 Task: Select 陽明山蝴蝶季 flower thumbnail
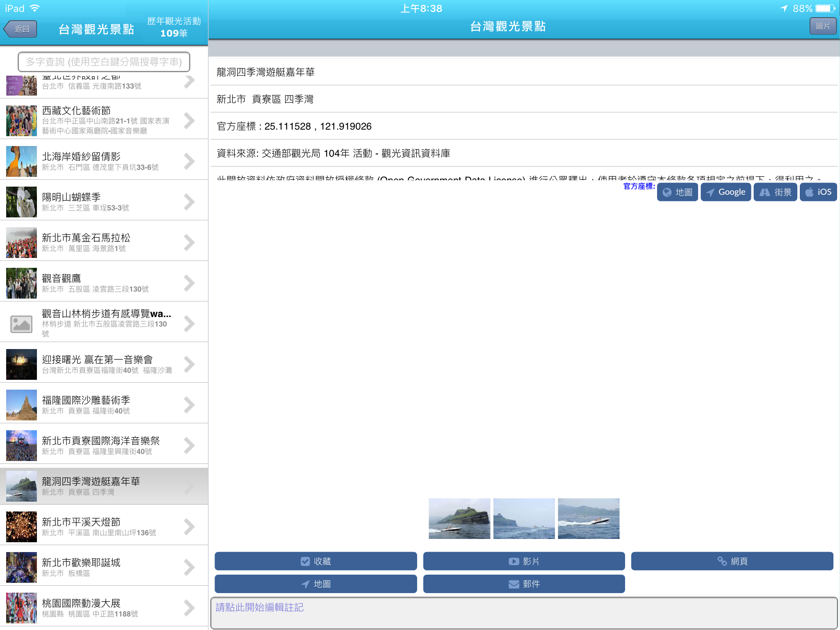tap(21, 202)
